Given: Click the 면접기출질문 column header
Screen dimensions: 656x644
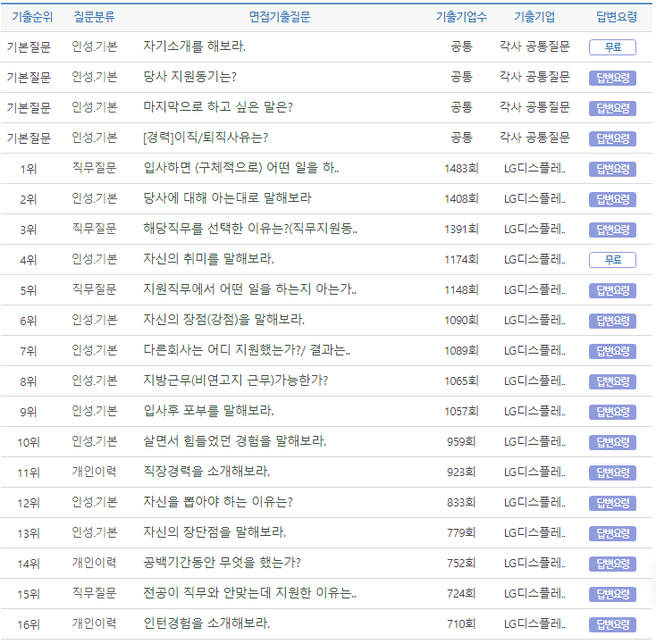Looking at the screenshot, I should pyautogui.click(x=280, y=18).
